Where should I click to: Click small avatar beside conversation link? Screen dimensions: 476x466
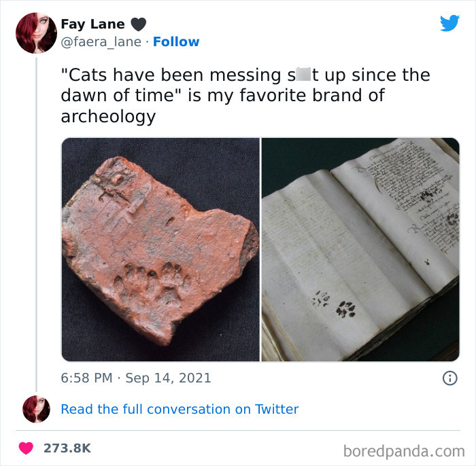[37, 409]
